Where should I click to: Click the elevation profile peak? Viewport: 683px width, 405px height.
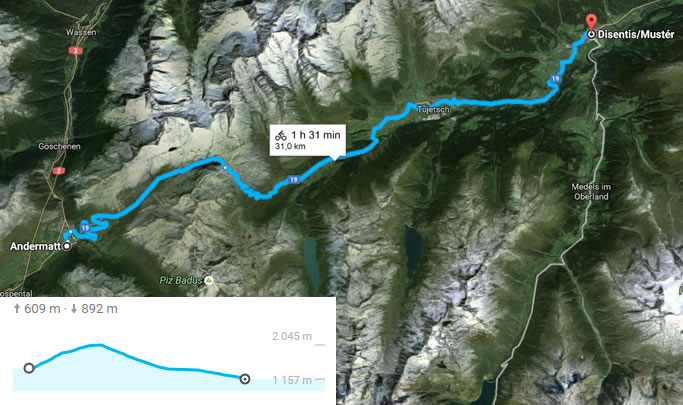pos(98,345)
